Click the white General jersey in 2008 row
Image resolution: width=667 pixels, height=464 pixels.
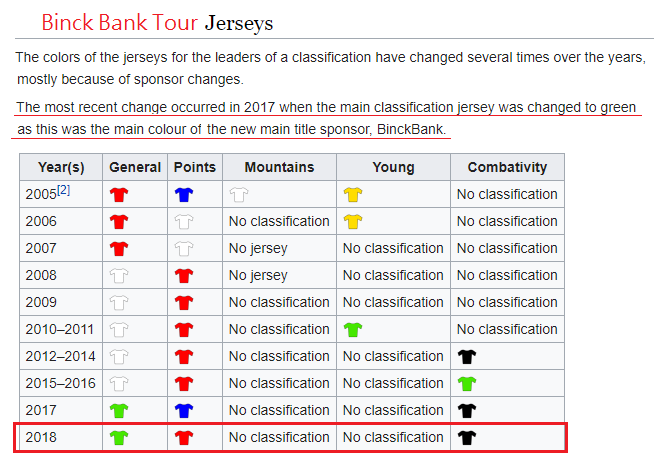[x=119, y=276]
